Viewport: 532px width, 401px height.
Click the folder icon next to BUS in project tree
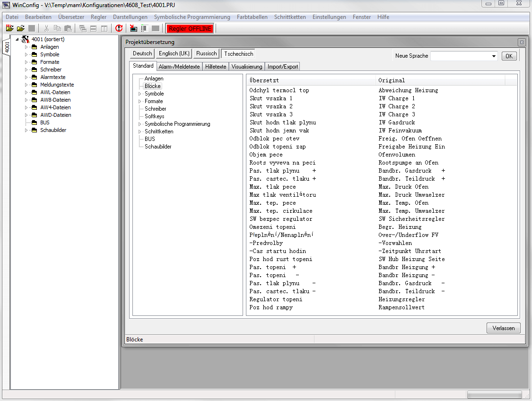pos(34,122)
